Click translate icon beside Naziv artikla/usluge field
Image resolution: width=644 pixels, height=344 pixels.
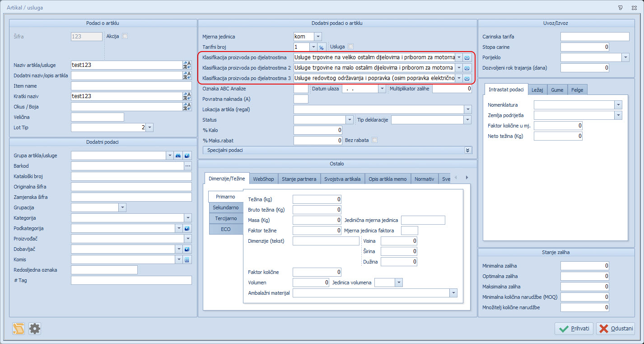[x=187, y=65]
